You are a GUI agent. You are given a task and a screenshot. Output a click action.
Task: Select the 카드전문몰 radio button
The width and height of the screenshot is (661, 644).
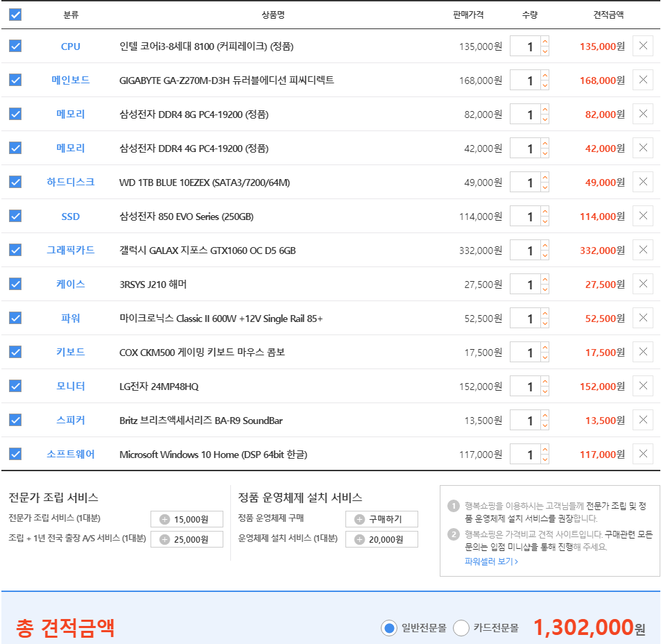[461, 628]
